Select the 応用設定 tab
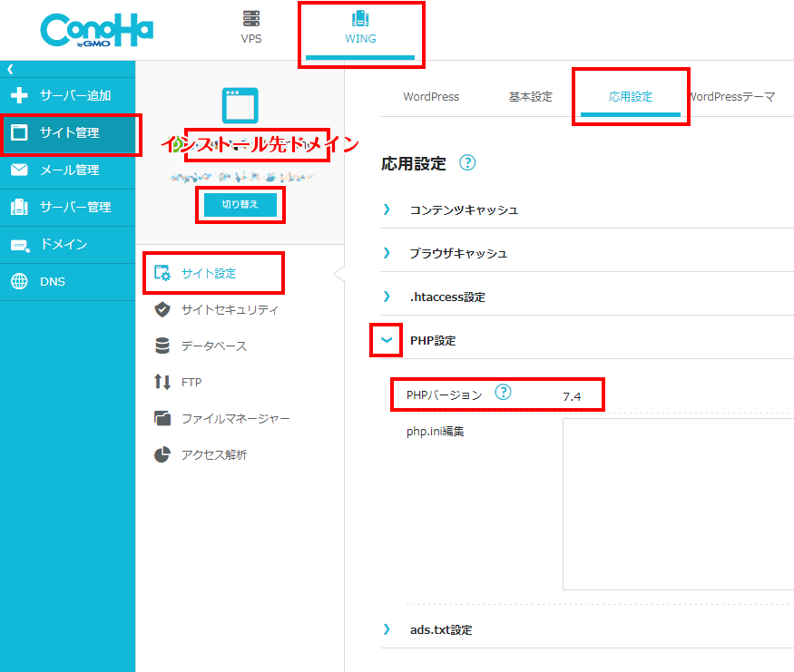This screenshot has height=672, width=794. [x=631, y=97]
